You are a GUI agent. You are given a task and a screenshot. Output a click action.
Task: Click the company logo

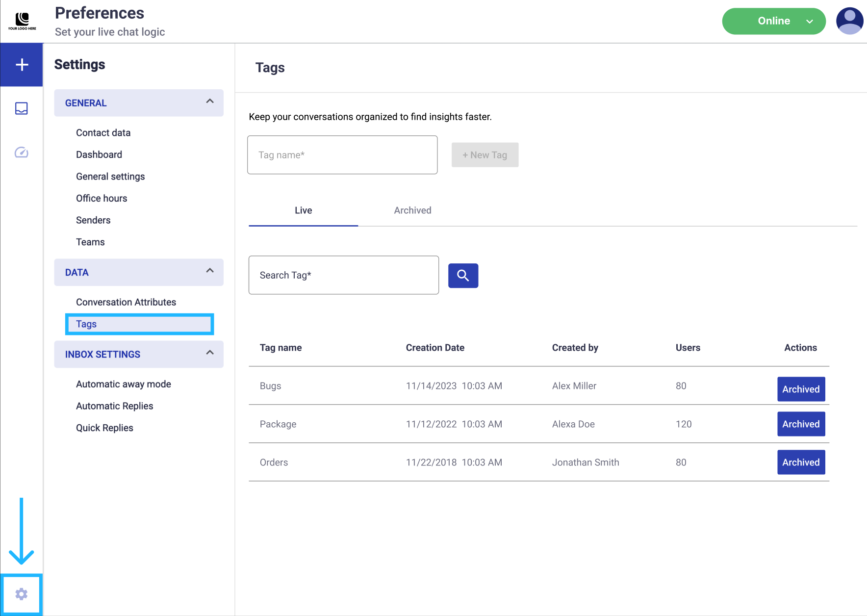pyautogui.click(x=22, y=21)
